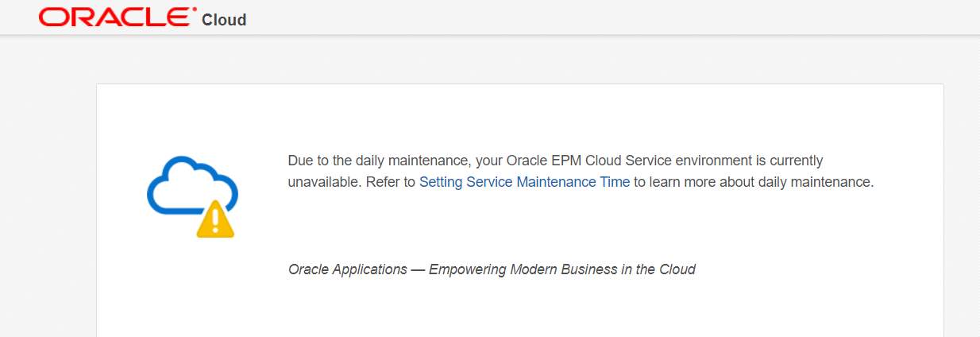The width and height of the screenshot is (980, 337).
Task: Click "Oracle Applications" in the italic tagline
Action: point(348,269)
